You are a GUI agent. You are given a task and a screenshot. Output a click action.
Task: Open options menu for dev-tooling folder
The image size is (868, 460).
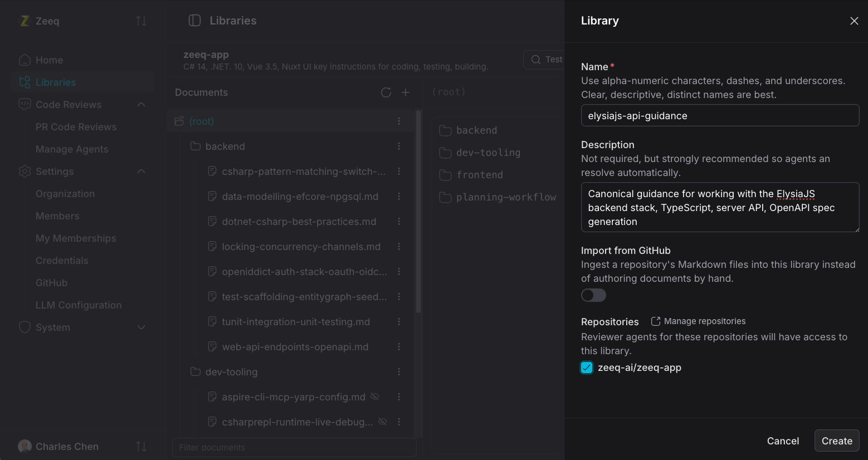399,372
